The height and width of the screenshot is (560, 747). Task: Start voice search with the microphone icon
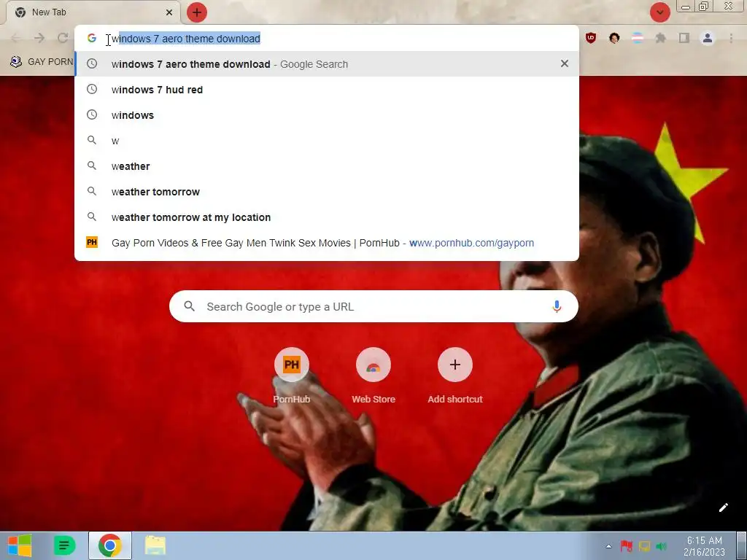(557, 306)
